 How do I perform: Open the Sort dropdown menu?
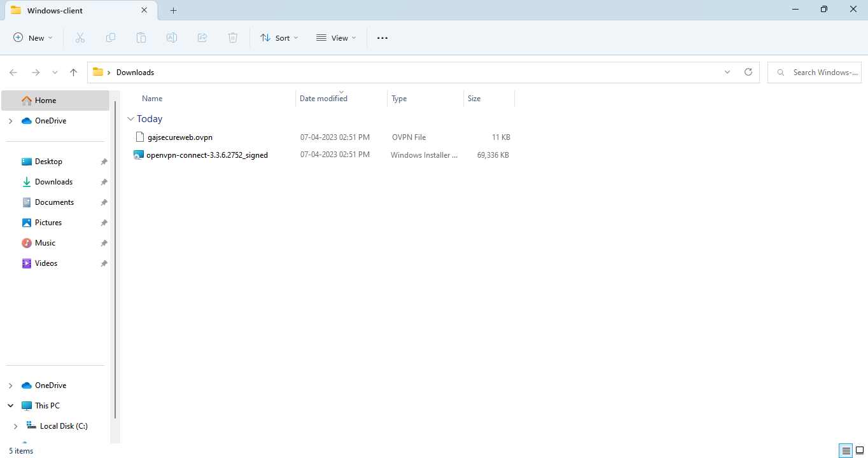tap(279, 38)
